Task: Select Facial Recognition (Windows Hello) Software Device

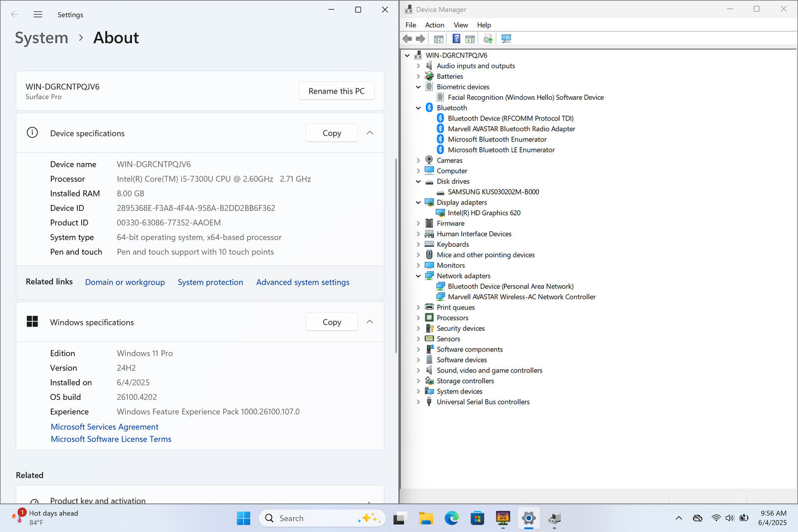Action: (x=526, y=97)
